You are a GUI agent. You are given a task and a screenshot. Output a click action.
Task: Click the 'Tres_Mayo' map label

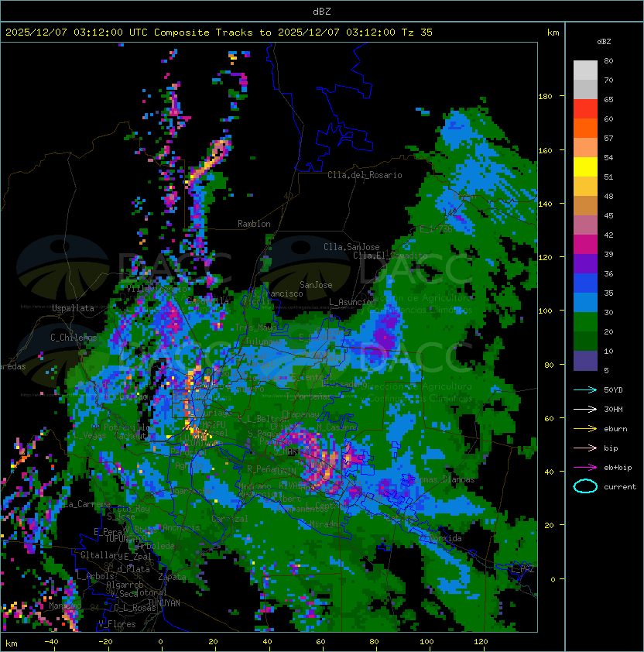[x=255, y=328]
